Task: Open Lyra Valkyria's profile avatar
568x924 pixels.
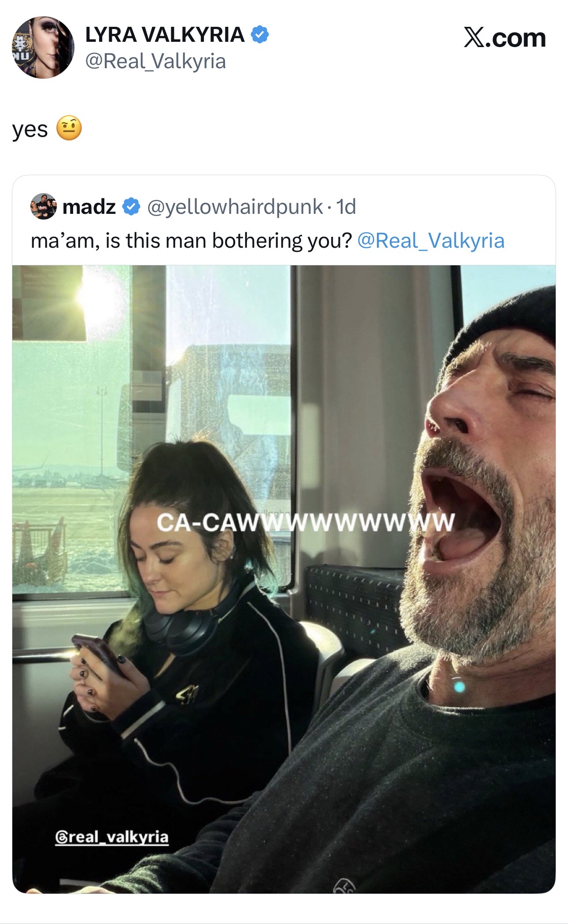Action: tap(43, 48)
